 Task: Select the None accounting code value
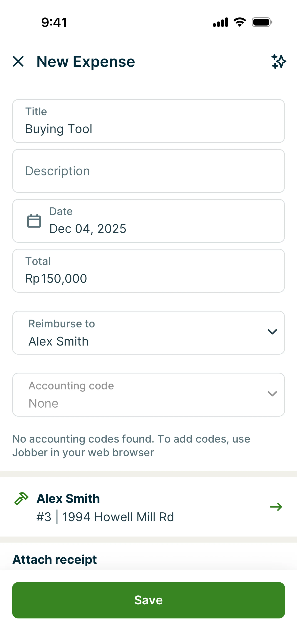point(43,403)
